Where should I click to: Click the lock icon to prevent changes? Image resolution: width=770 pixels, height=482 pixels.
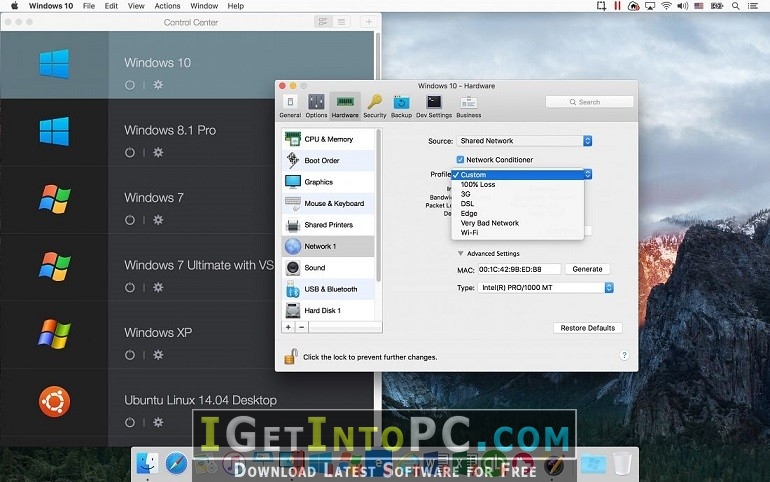(291, 356)
